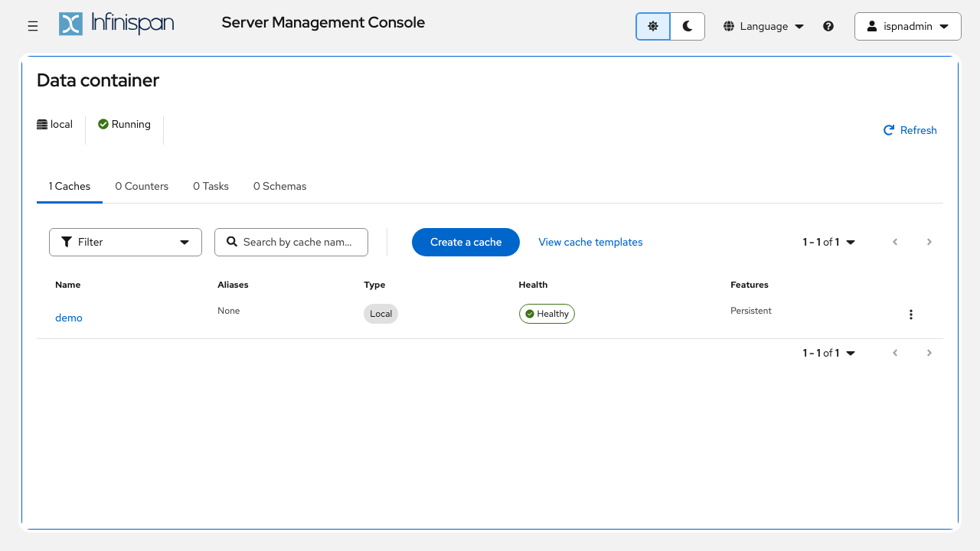Focus the Search by cache name field
This screenshot has height=551, width=980.
pyautogui.click(x=291, y=242)
